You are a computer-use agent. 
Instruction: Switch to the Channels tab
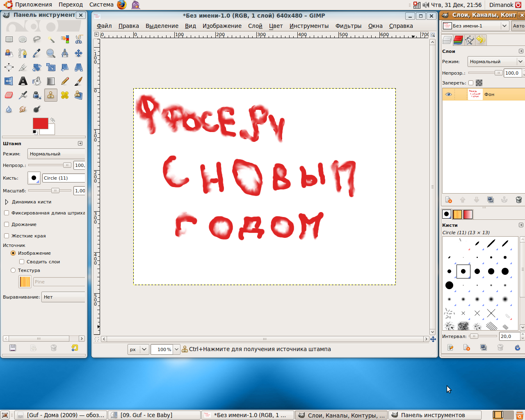click(459, 40)
